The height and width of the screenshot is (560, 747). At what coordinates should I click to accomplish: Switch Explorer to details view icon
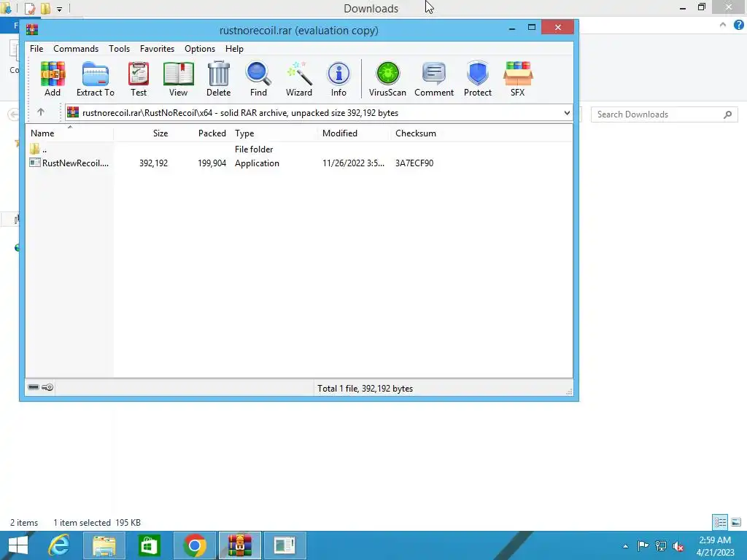coord(720,522)
